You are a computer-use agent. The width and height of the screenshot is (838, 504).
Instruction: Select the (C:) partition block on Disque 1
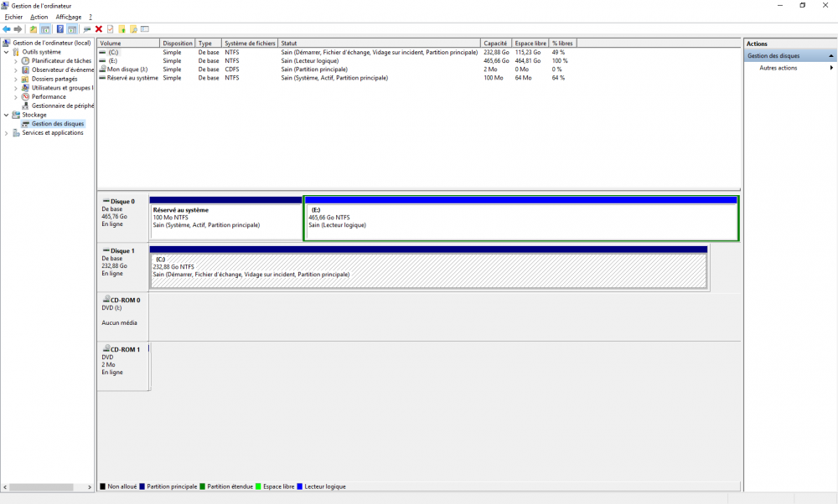[x=428, y=267]
